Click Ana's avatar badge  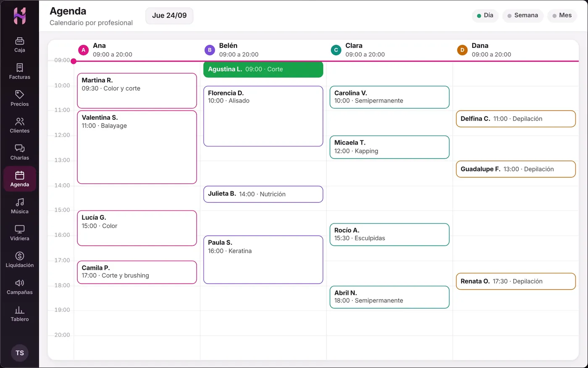[x=83, y=50]
